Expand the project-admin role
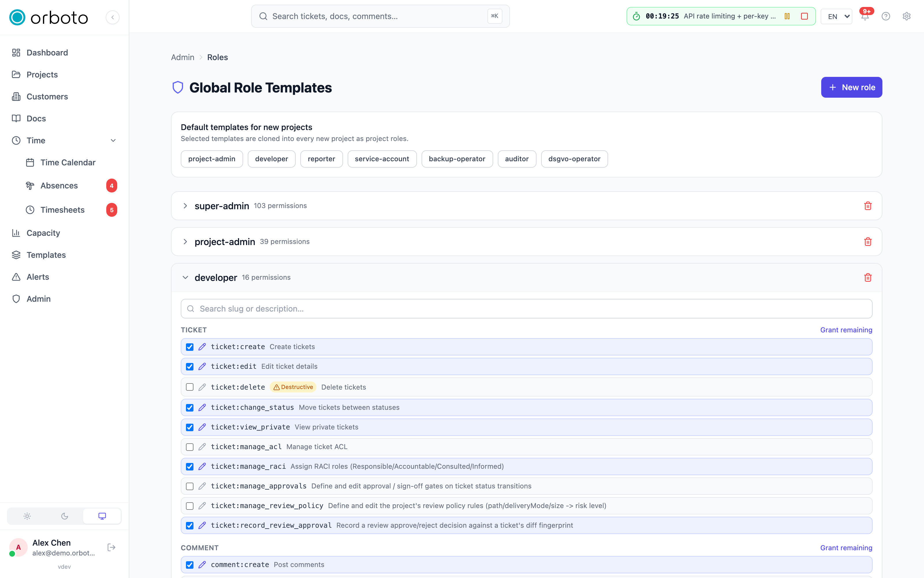 point(185,242)
